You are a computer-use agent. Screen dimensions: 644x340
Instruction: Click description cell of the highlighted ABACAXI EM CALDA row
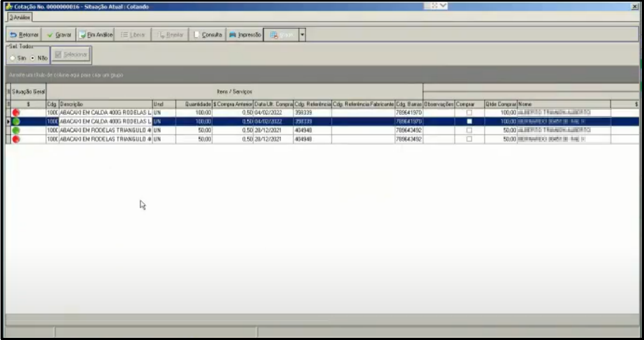(106, 121)
